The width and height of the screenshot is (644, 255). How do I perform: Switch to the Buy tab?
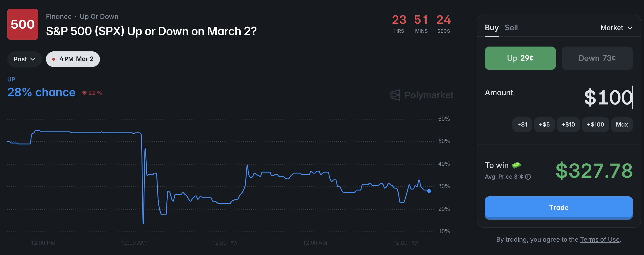coord(492,28)
